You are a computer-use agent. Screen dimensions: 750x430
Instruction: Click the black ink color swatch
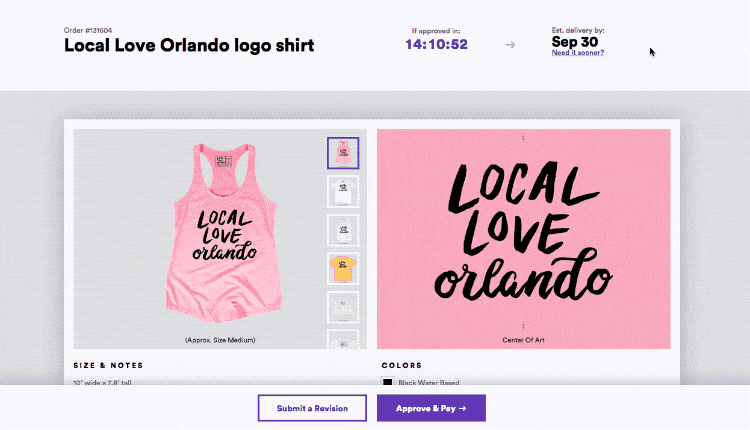point(387,382)
